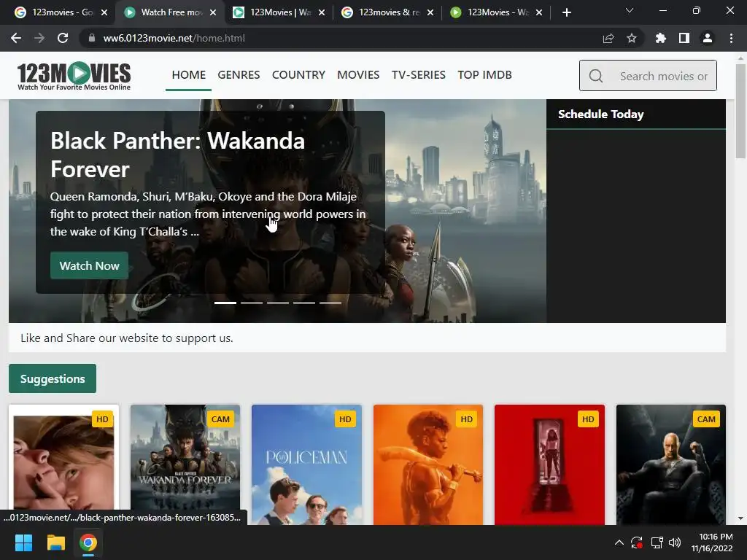This screenshot has width=747, height=560.
Task: Click the vertical scrollbar thumb
Action: pos(740,111)
